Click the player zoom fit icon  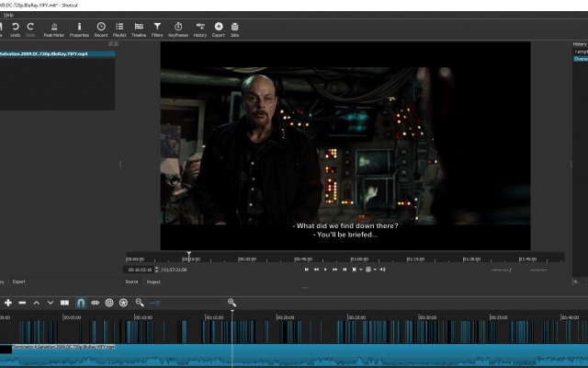tap(354, 270)
